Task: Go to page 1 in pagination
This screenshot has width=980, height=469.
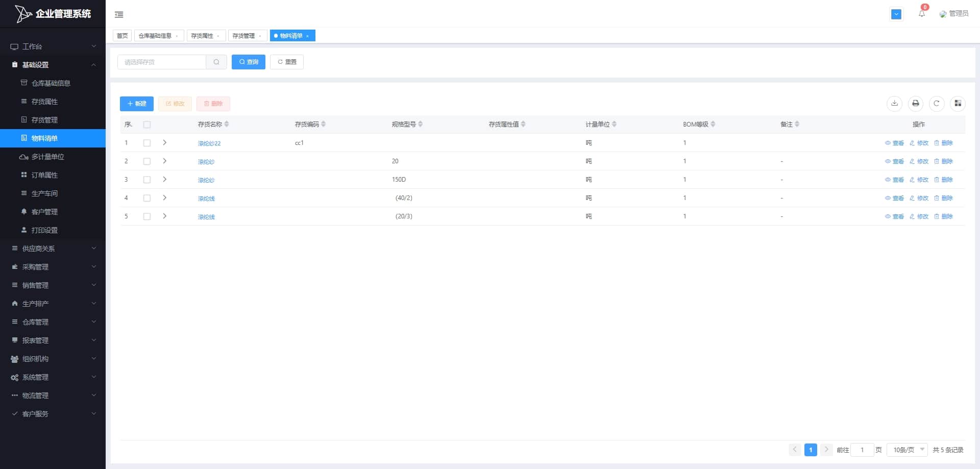Action: 811,450
